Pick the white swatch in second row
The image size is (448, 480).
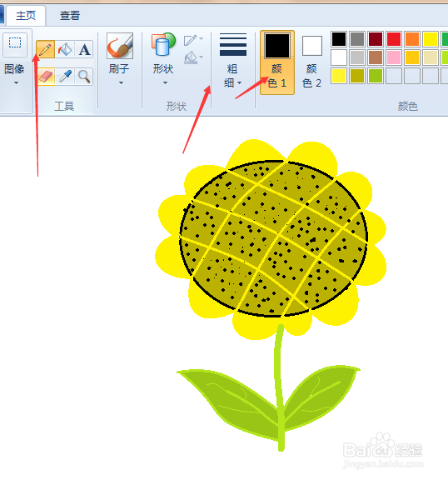coord(339,57)
